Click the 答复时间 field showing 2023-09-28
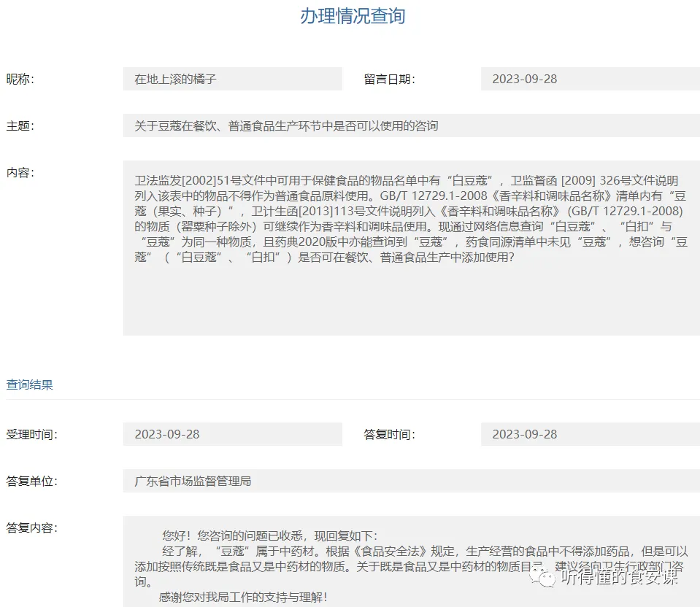Screen dimensions: 700x607 tap(590, 433)
